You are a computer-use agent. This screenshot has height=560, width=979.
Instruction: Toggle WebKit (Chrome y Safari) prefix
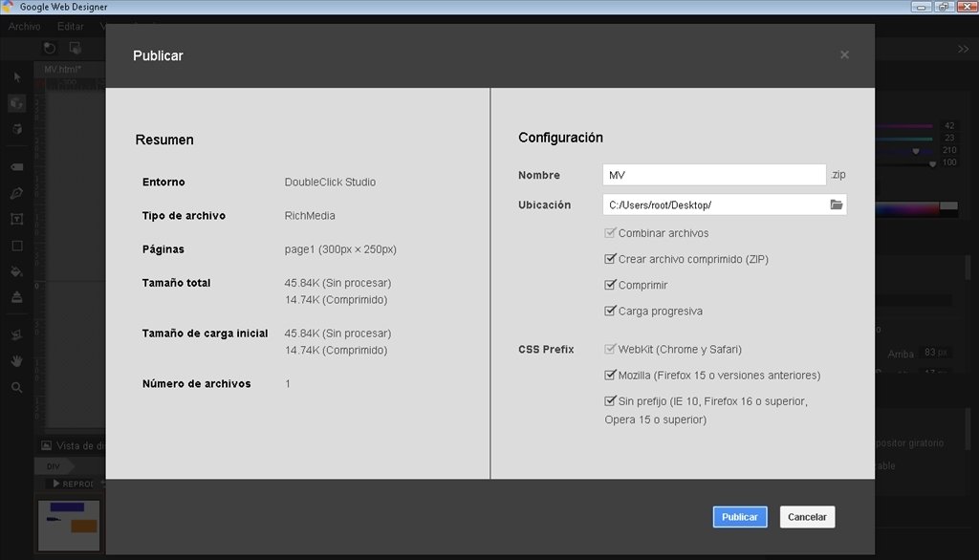coord(610,349)
